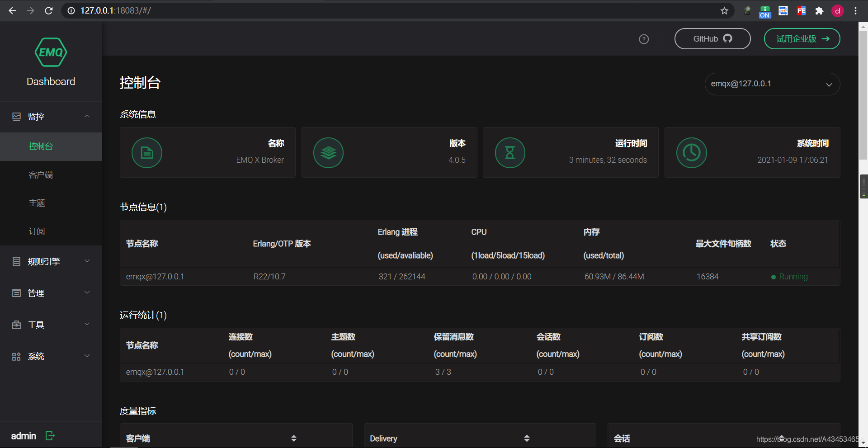Collapse the 监控 menu section
This screenshot has height=448, width=868.
click(87, 116)
